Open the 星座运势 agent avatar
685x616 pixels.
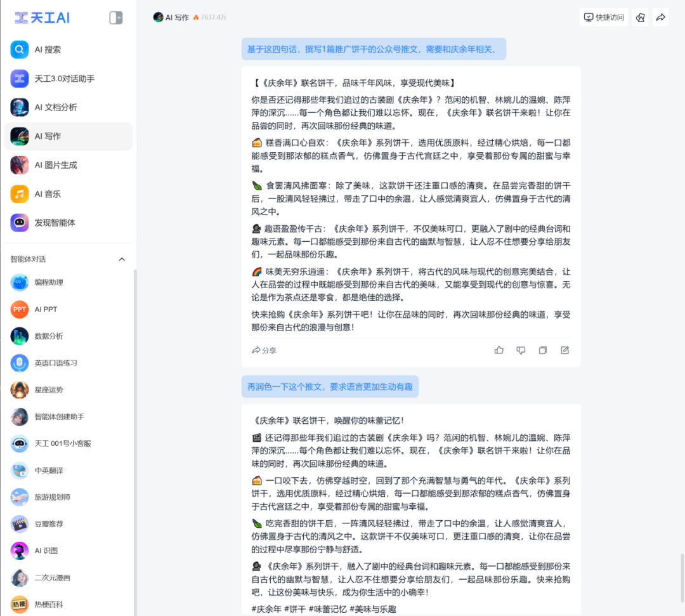19,390
